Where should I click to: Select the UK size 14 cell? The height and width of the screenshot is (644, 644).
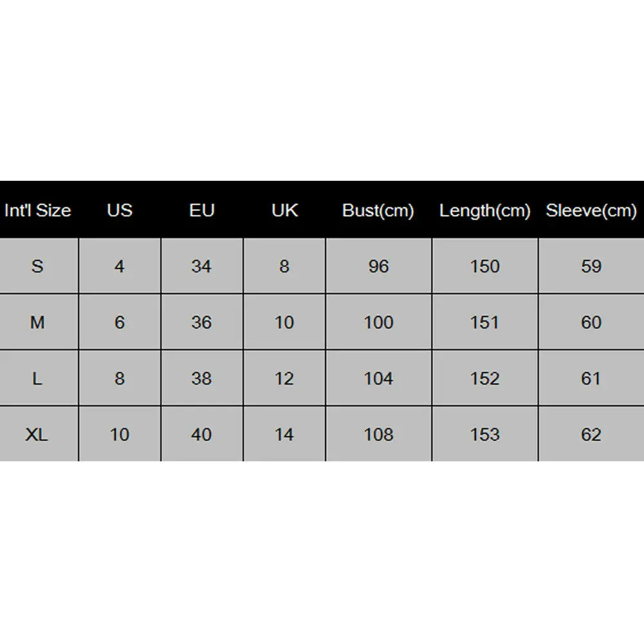click(x=284, y=434)
